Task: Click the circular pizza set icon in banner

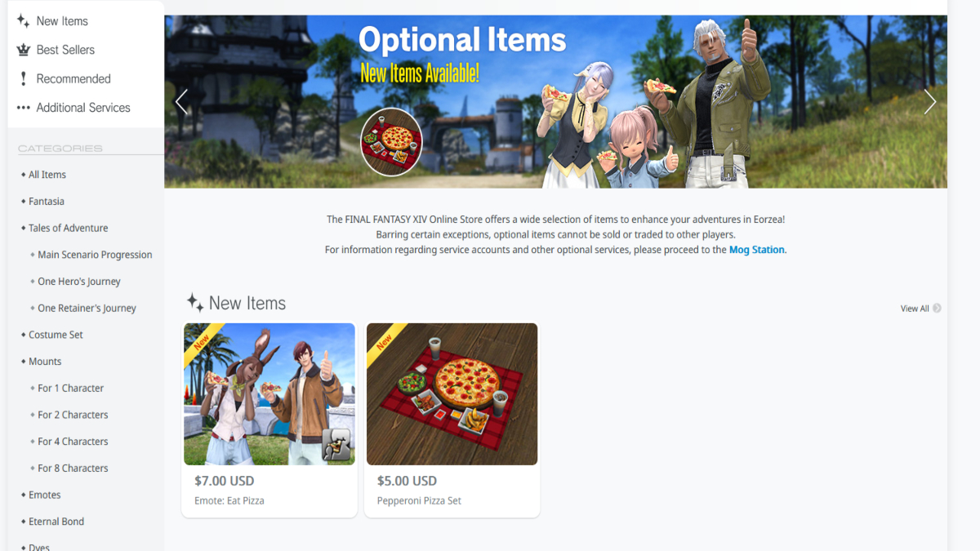Action: 391,142
